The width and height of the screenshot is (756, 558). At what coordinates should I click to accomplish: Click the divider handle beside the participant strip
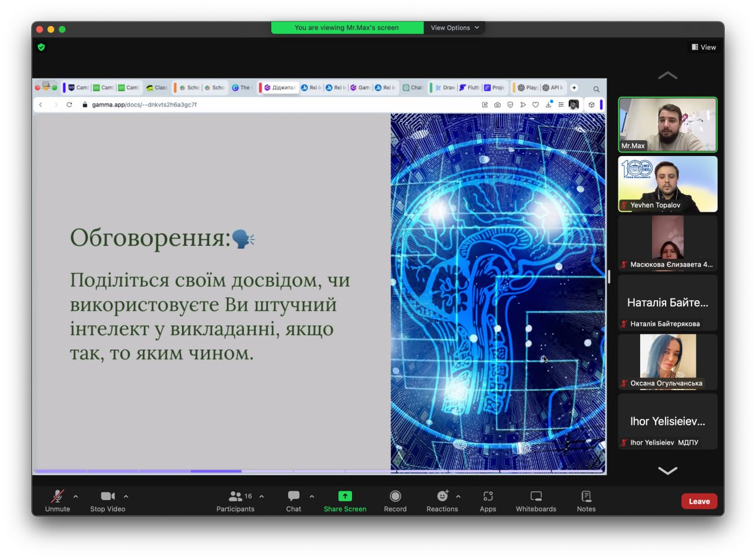pyautogui.click(x=609, y=277)
